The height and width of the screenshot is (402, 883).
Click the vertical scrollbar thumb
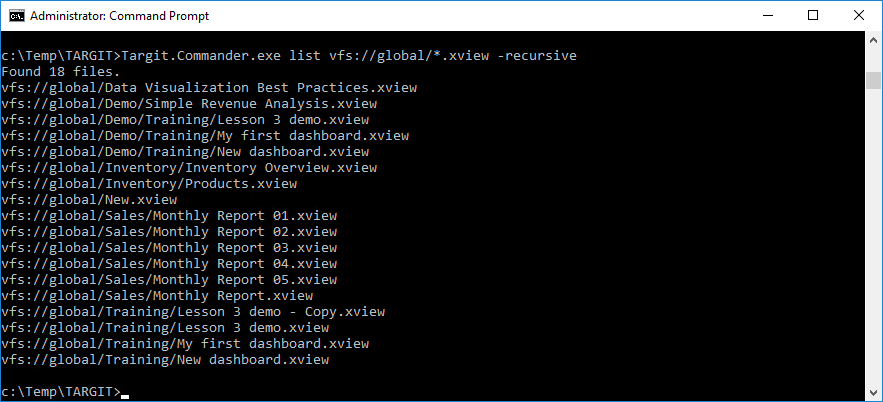coord(873,80)
